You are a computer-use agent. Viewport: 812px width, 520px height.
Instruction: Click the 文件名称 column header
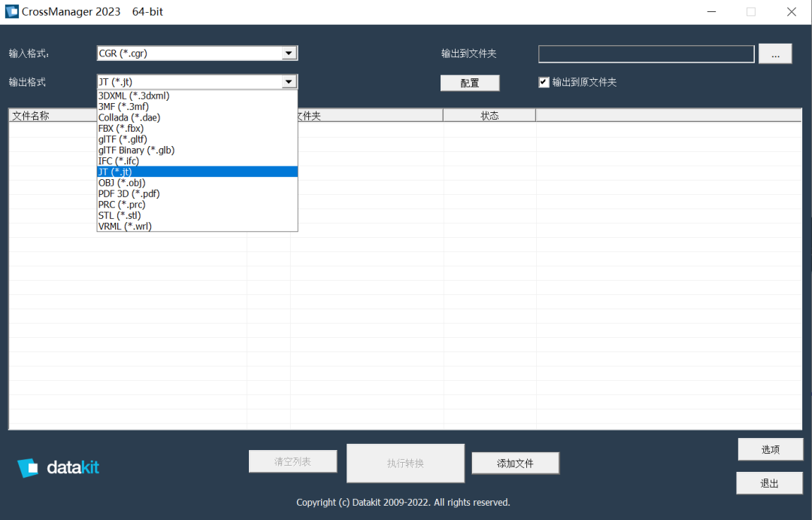pyautogui.click(x=53, y=116)
